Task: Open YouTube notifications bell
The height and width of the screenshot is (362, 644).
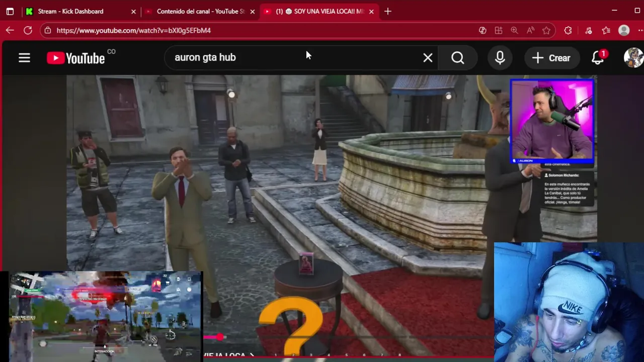Action: coord(598,58)
